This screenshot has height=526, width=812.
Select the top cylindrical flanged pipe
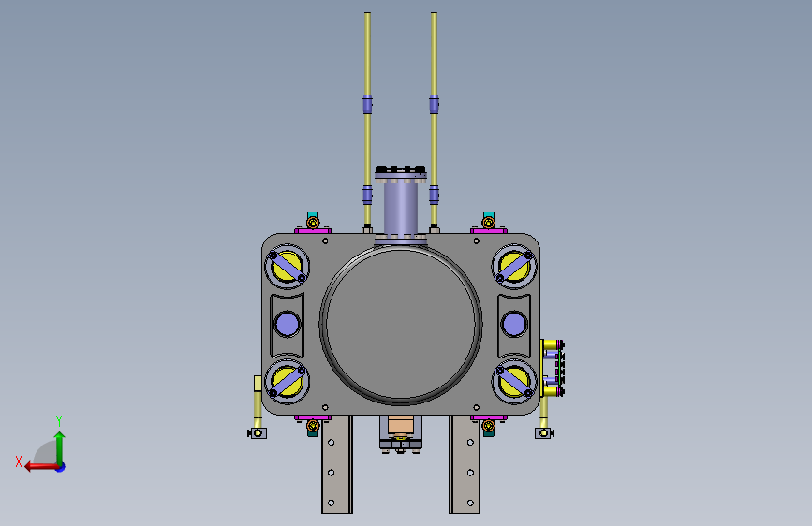pyautogui.click(x=401, y=205)
